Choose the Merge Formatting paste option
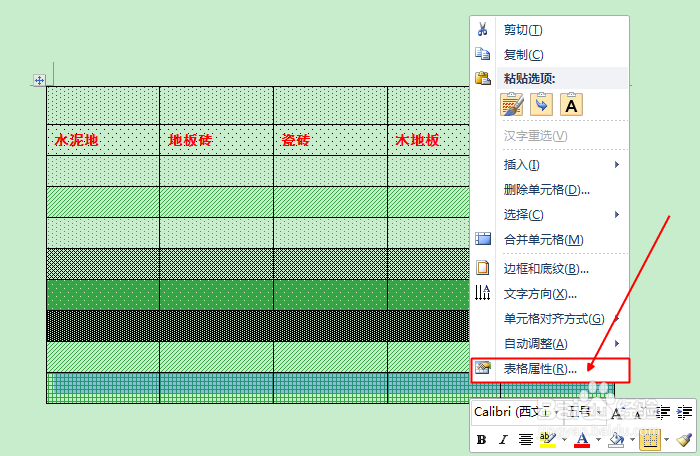700x456 pixels. click(x=542, y=105)
